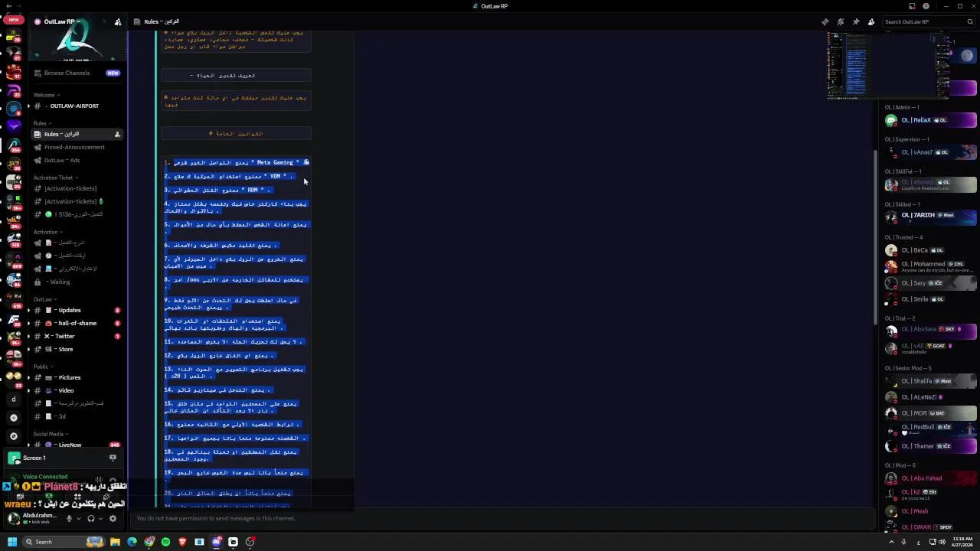Click member OL | 7ARITH in Skilled group
980x551 pixels.
tap(930, 216)
